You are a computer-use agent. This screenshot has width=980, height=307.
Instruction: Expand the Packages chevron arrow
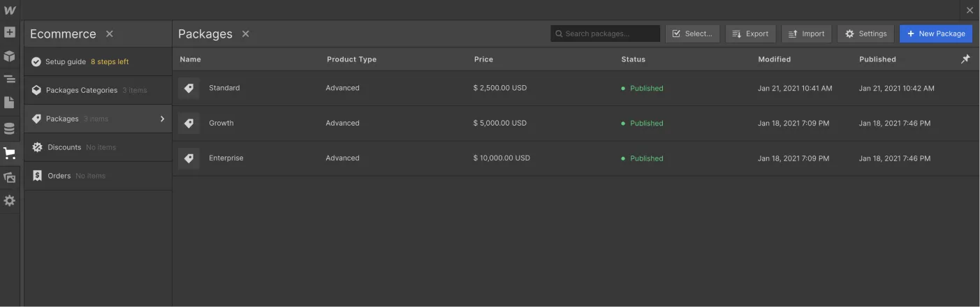point(162,119)
